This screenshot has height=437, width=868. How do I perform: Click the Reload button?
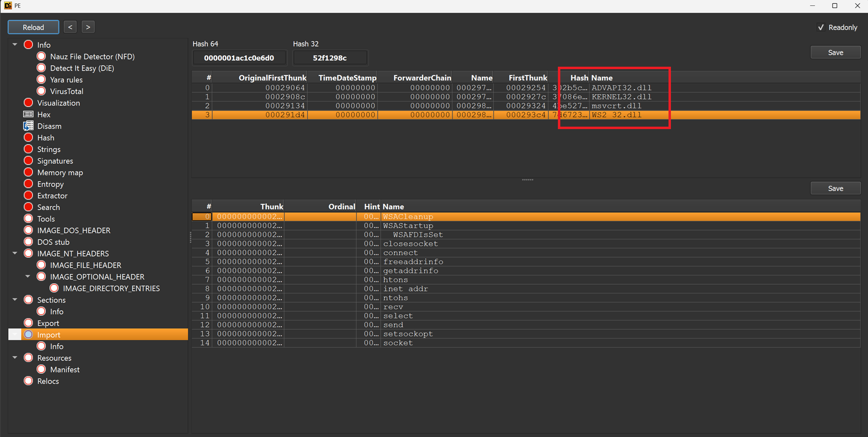pyautogui.click(x=33, y=27)
